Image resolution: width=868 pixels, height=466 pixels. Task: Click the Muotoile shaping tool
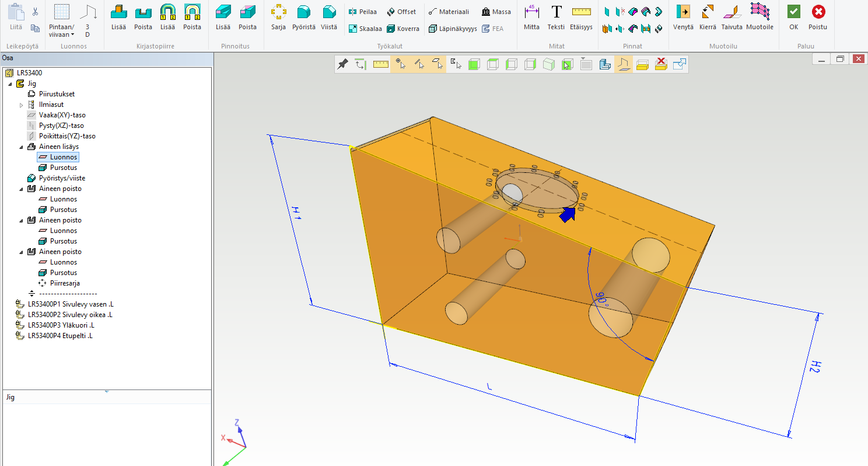point(759,17)
